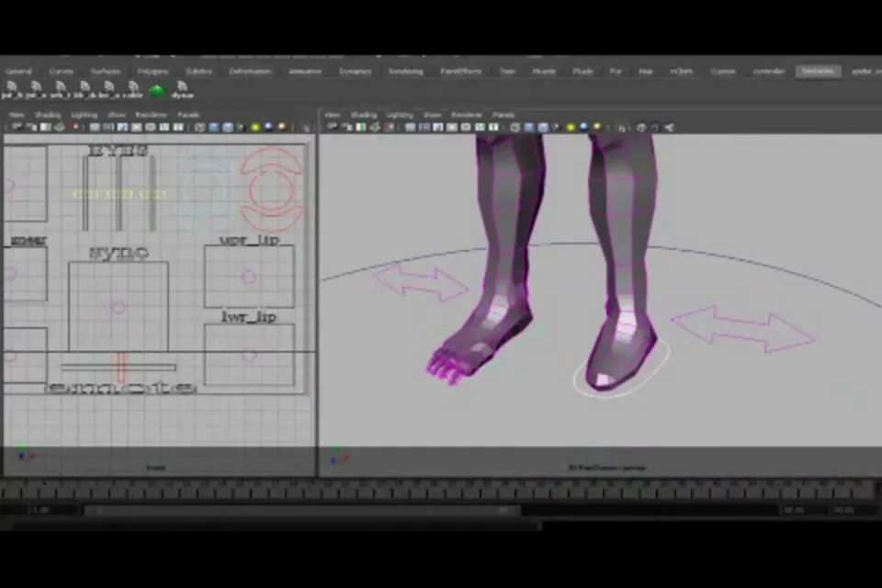The image size is (882, 588).
Task: Select the sync box circle control
Action: click(x=119, y=307)
